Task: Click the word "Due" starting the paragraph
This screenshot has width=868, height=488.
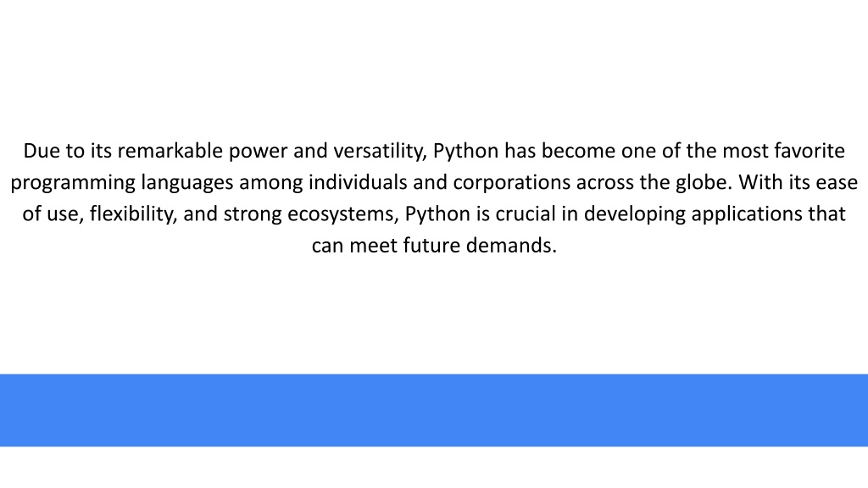Action: tap(42, 151)
